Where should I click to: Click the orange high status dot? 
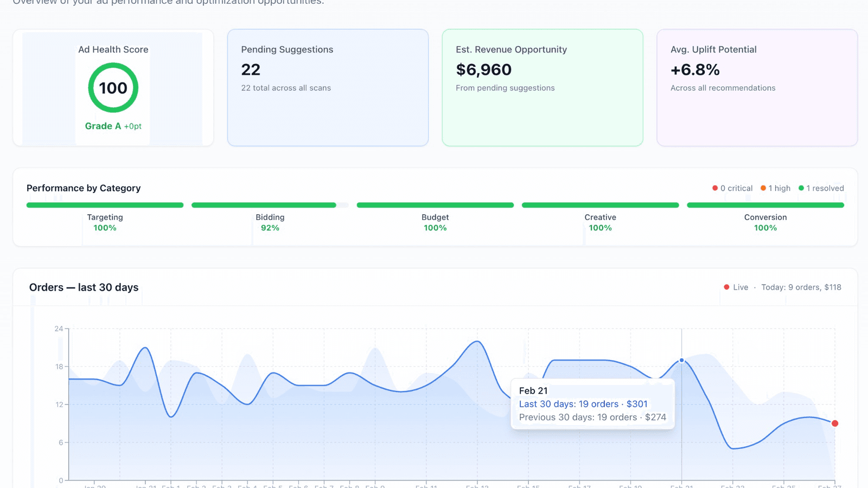763,188
